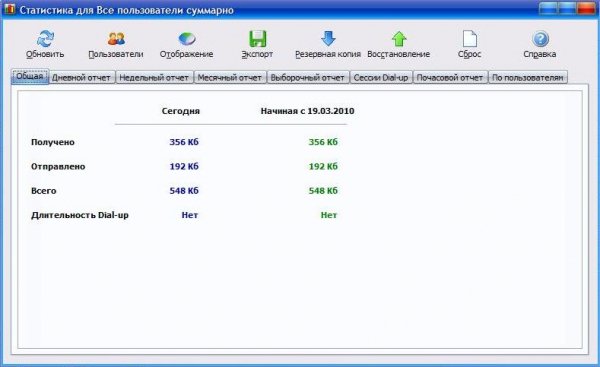Click the blue Нет value

tap(190, 215)
